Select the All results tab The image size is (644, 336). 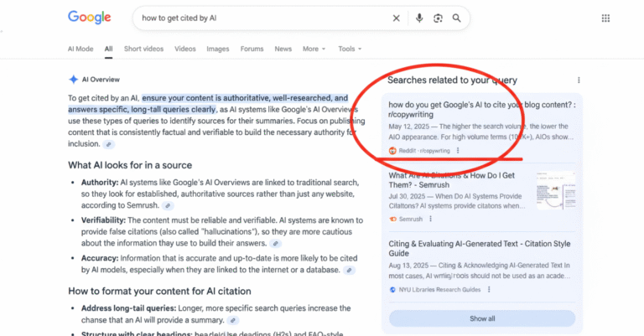click(x=108, y=49)
